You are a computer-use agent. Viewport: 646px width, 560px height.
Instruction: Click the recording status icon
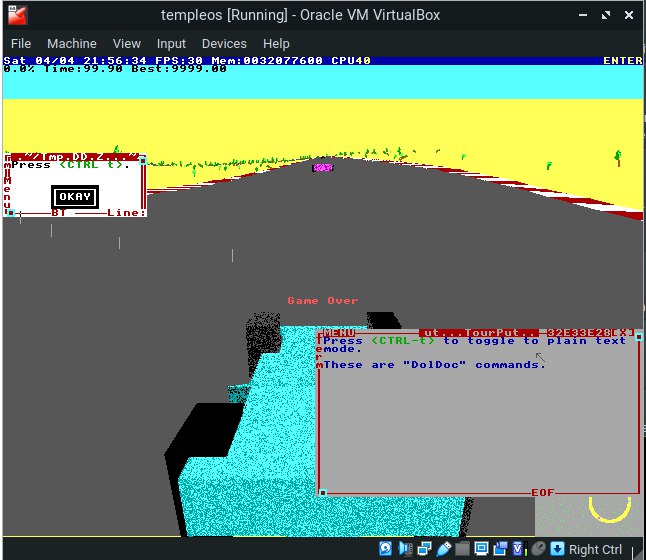pyautogui.click(x=500, y=548)
